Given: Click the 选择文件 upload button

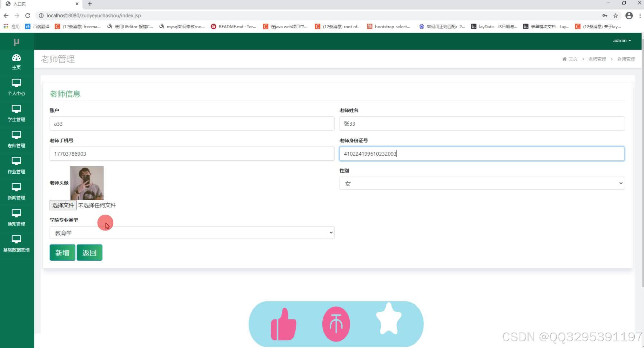Looking at the screenshot, I should point(63,205).
